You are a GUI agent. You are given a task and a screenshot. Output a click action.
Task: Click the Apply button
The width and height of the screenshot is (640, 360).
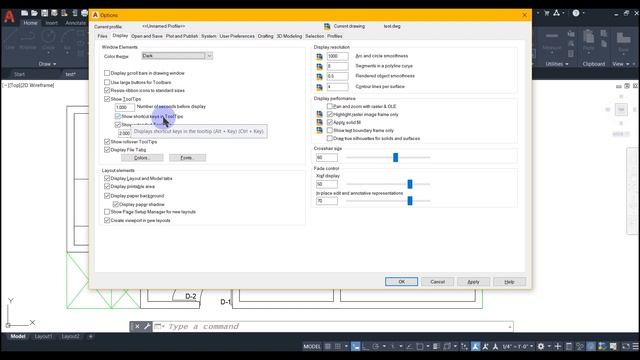(473, 282)
